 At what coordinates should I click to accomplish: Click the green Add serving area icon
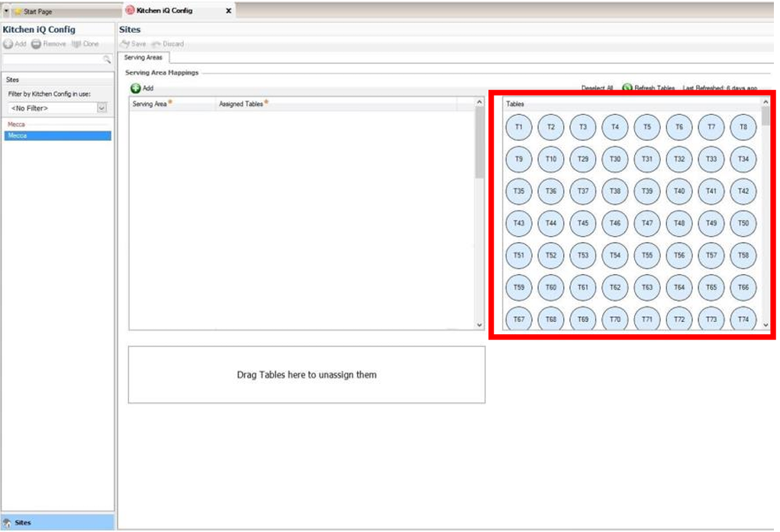[136, 89]
